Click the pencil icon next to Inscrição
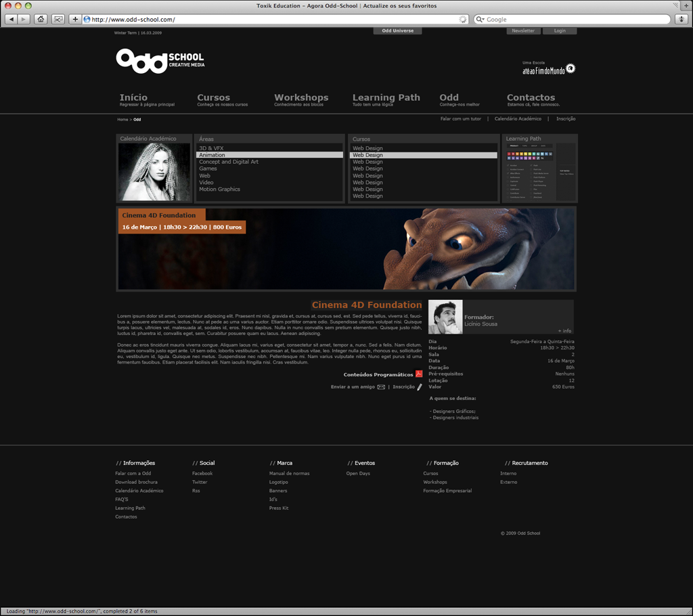 tap(420, 387)
